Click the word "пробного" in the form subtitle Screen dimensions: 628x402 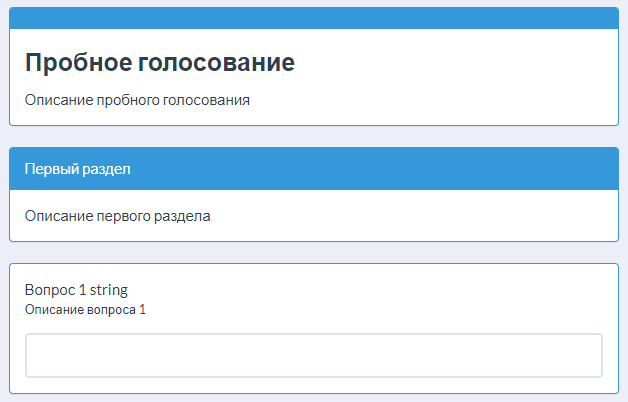(129, 100)
